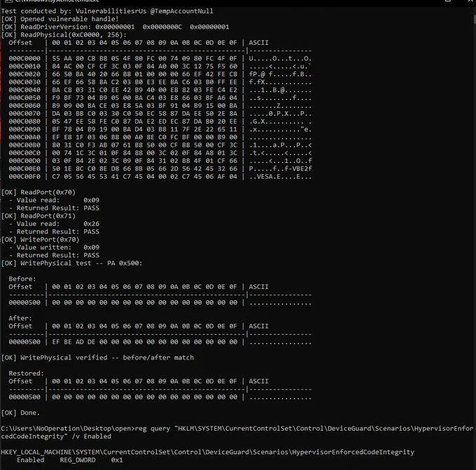476x470 pixels.
Task: Click the row containing 'EF BE AD DE'
Action: pos(160,342)
